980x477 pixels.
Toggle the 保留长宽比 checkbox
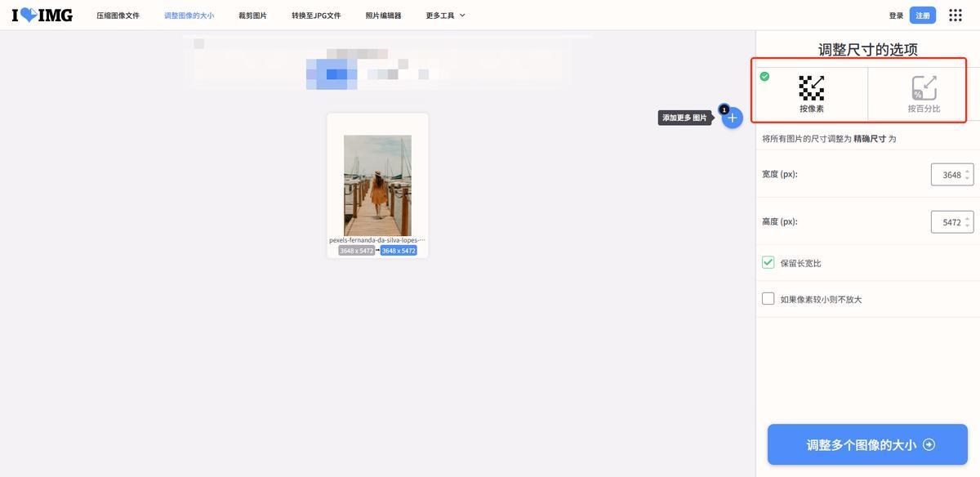[x=768, y=263]
